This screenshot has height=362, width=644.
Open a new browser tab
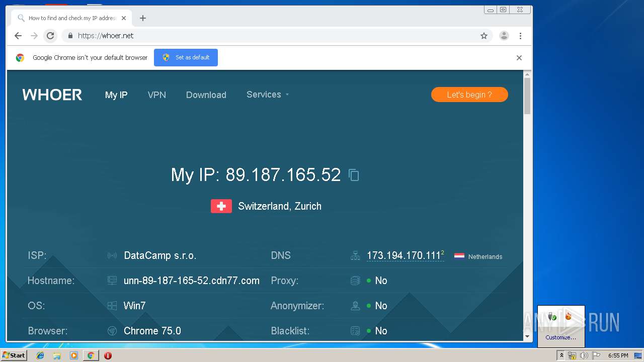click(x=143, y=18)
